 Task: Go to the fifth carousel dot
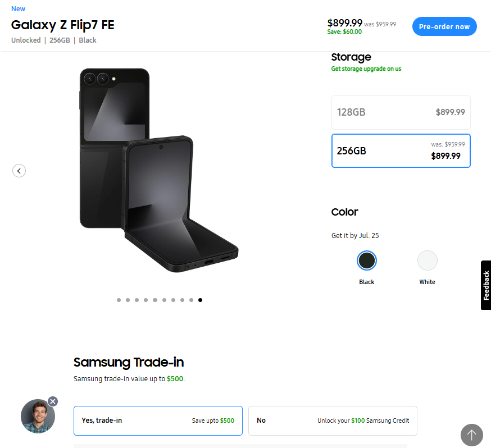pyautogui.click(x=155, y=300)
